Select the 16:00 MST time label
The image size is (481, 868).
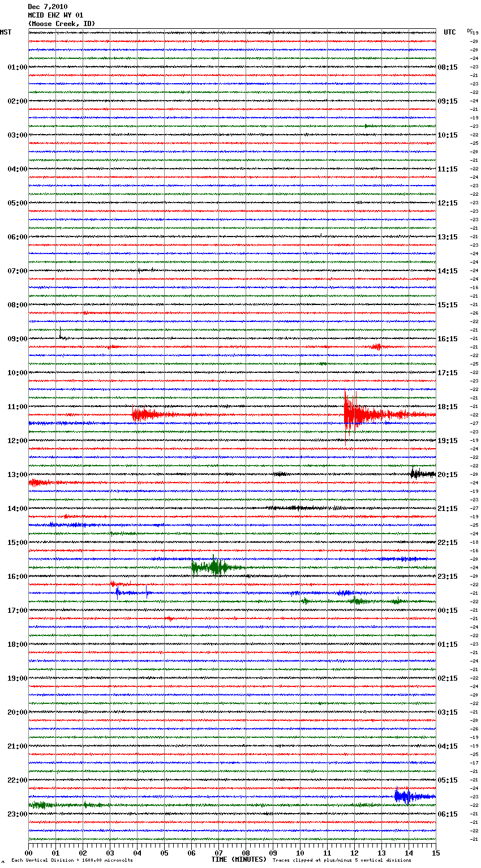click(18, 577)
